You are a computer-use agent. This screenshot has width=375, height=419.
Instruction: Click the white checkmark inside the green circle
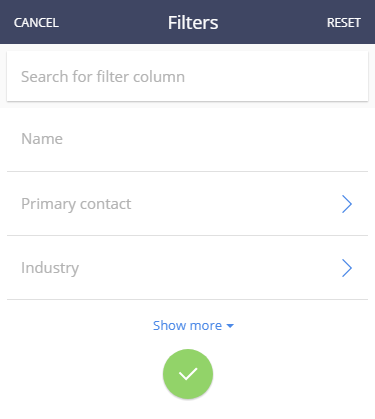click(188, 374)
